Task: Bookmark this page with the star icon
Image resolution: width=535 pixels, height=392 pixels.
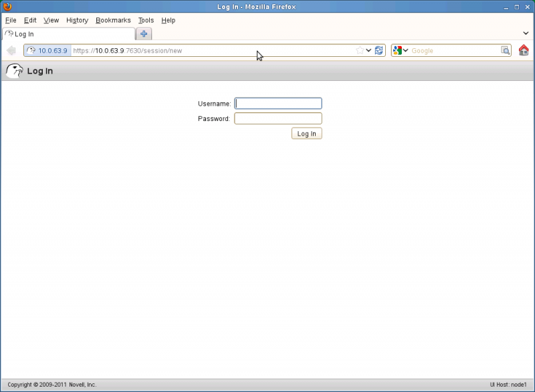Action: [x=360, y=50]
